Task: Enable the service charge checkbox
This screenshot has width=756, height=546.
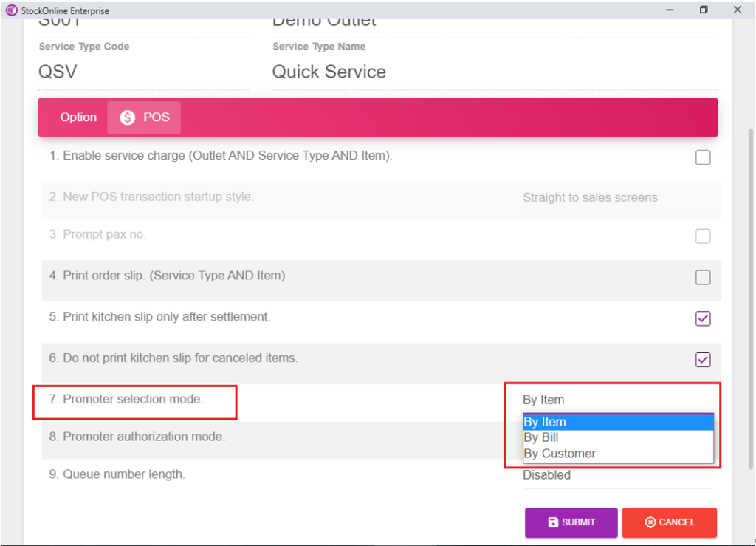Action: pyautogui.click(x=703, y=157)
